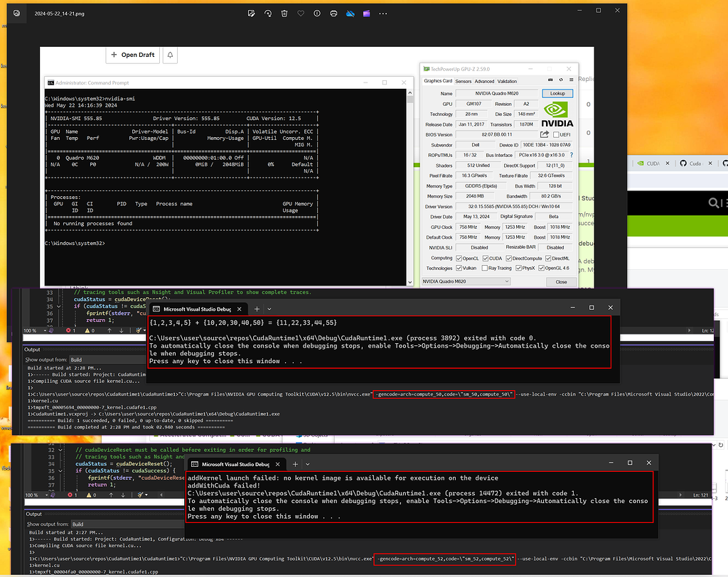728x577 pixels.
Task: Open image editing in the Photos toolbar
Action: (251, 13)
